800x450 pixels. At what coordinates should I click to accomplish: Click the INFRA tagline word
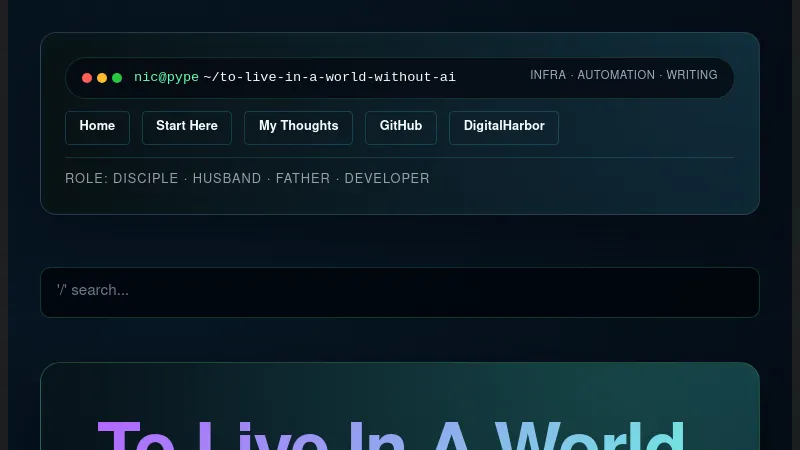[x=548, y=75]
